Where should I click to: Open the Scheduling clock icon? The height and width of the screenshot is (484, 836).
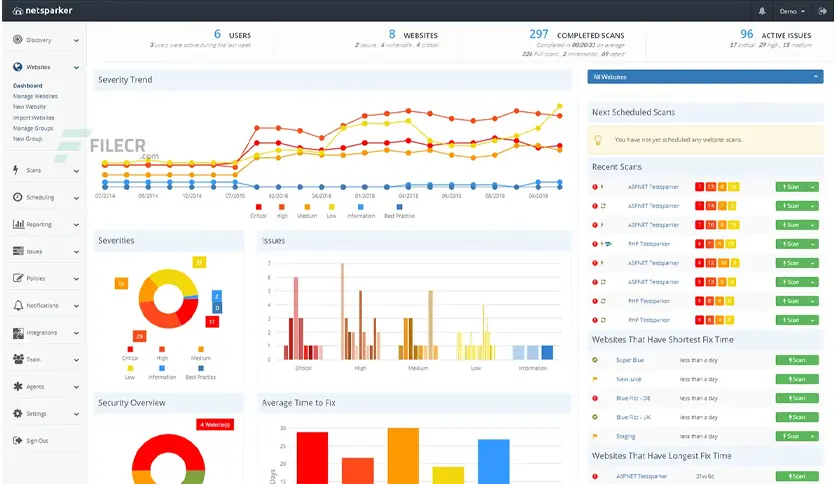[18, 197]
